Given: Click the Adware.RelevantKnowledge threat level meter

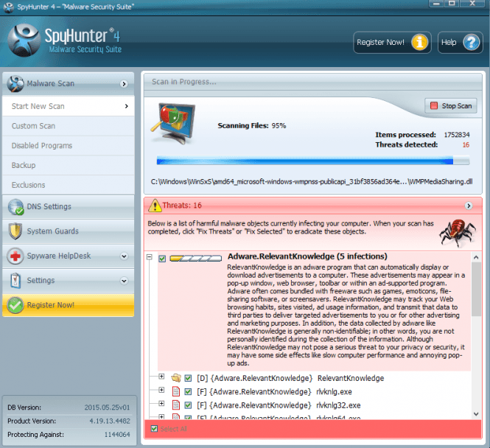Looking at the screenshot, I should [x=195, y=259].
